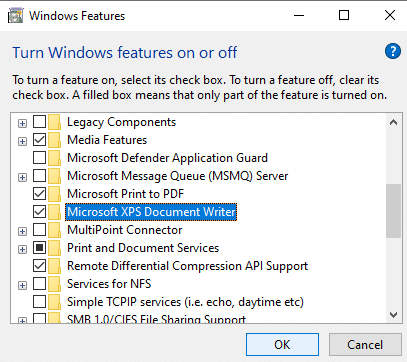Click folder icon beside Services for NFS
The width and height of the screenshot is (407, 362).
[54, 284]
